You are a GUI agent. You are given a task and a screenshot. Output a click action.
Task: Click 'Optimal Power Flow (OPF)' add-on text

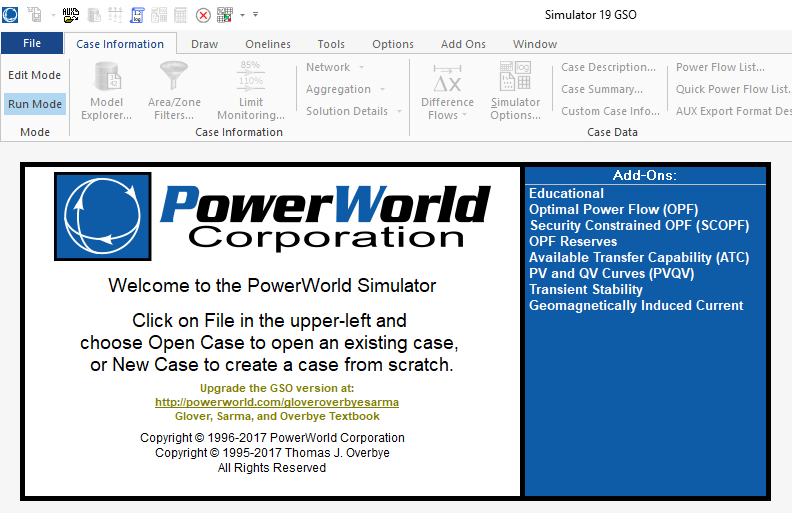[614, 210]
